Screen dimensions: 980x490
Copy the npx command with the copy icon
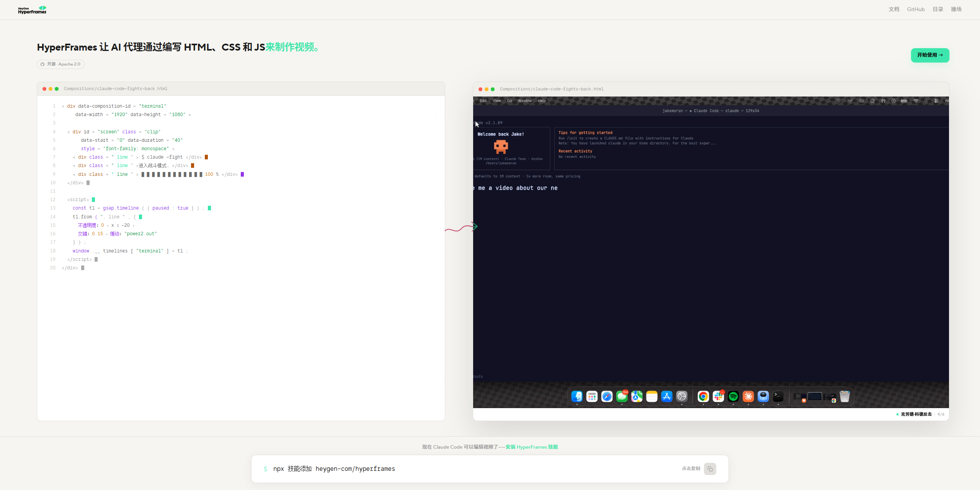point(710,469)
